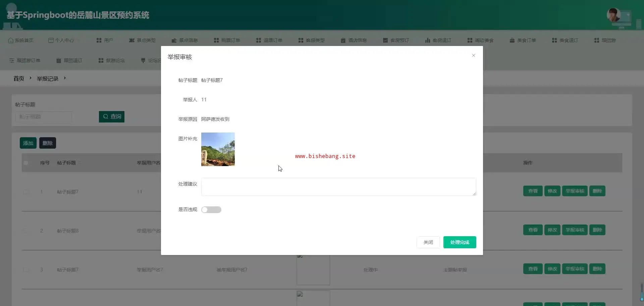The image size is (644, 306).
Task: Check the checkbox for row 1 帖子标题7
Action: point(26,192)
